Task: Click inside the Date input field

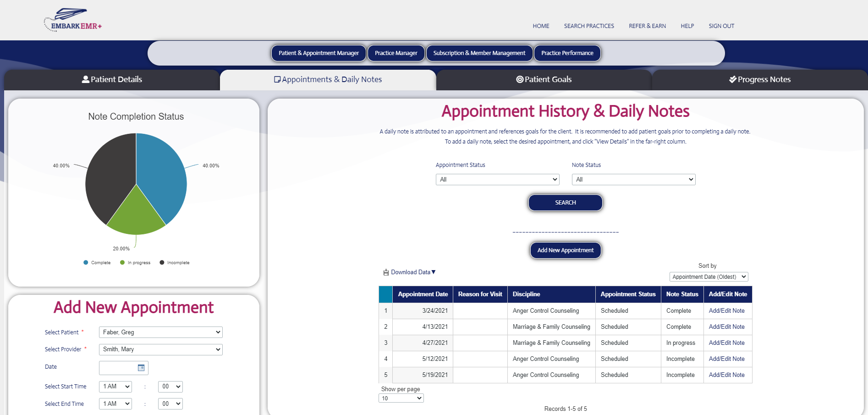Action: click(x=117, y=367)
